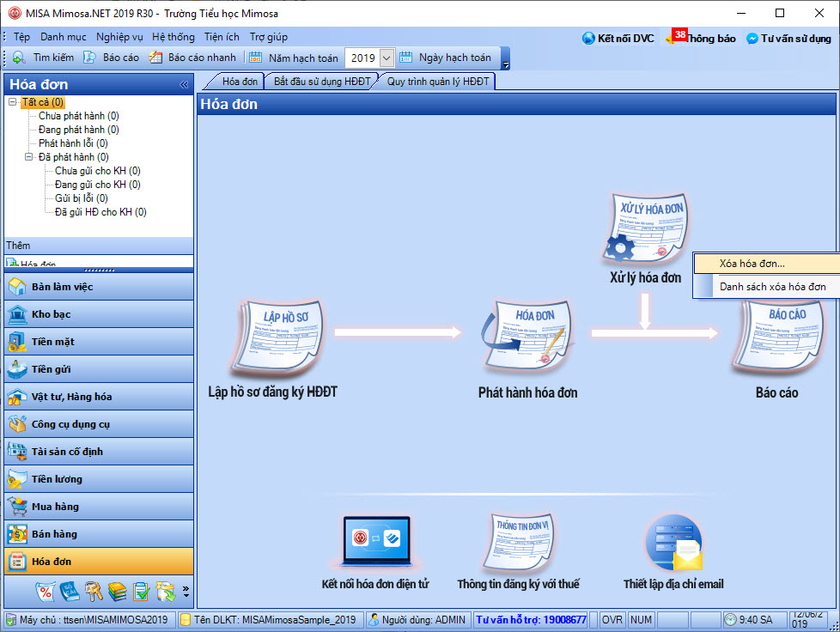840x632 pixels.
Task: Open the Trợ giúp menu
Action: [268, 37]
